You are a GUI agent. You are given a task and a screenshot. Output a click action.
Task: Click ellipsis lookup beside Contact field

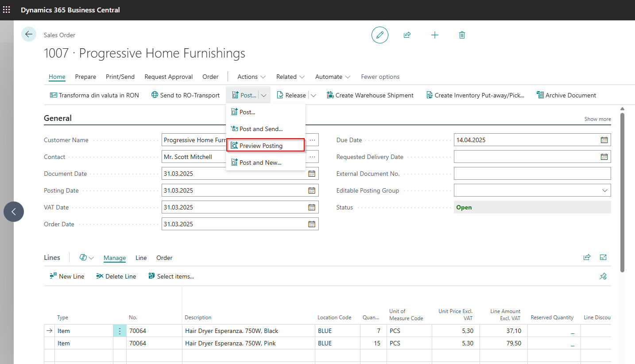313,157
